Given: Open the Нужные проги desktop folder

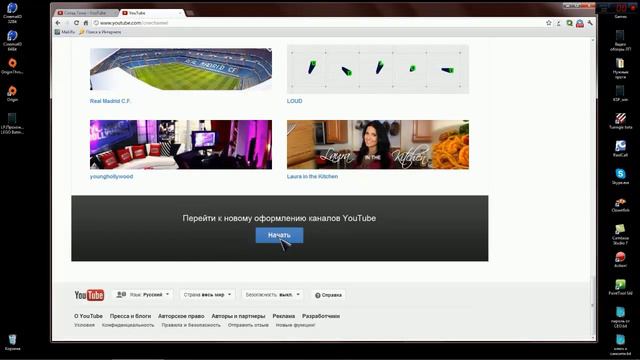Looking at the screenshot, I should (620, 68).
